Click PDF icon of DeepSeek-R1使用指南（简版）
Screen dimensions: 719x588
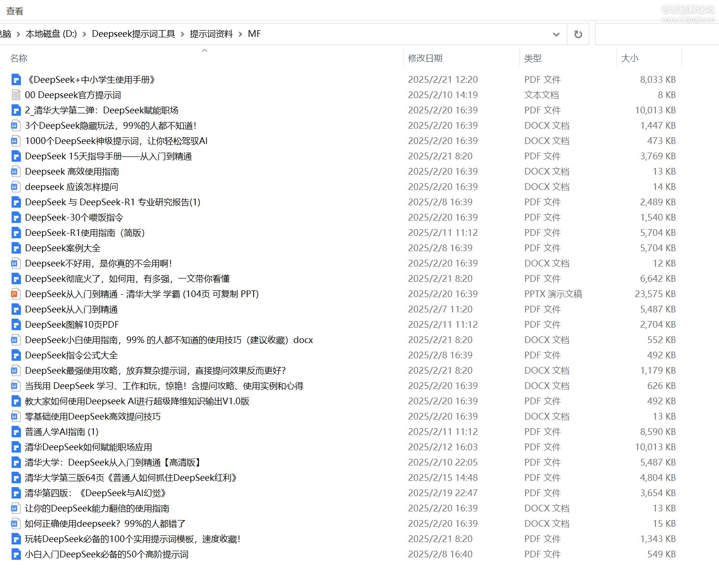(x=16, y=233)
